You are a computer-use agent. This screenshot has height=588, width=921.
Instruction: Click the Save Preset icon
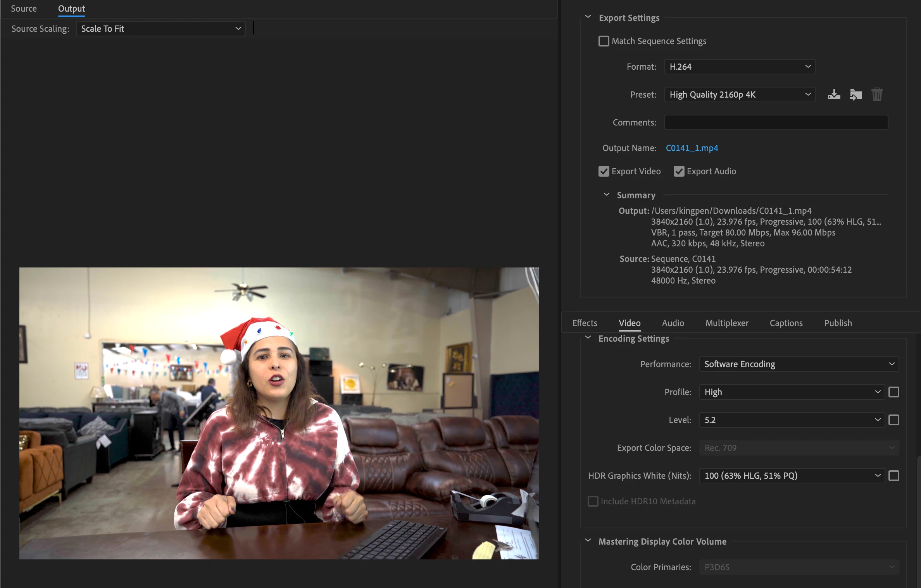[x=834, y=95]
